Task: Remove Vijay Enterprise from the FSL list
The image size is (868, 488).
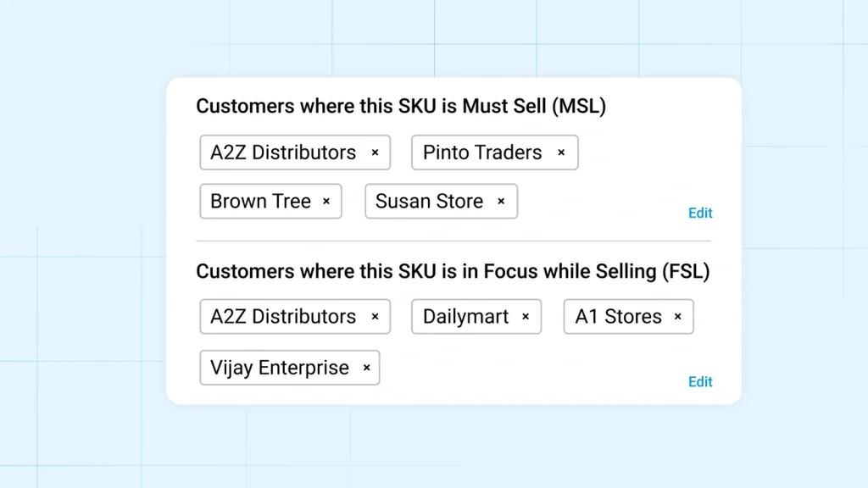Action: 365,368
